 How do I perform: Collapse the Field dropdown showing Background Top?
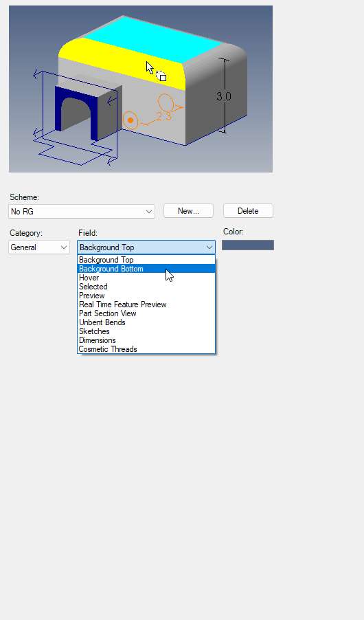coord(146,247)
